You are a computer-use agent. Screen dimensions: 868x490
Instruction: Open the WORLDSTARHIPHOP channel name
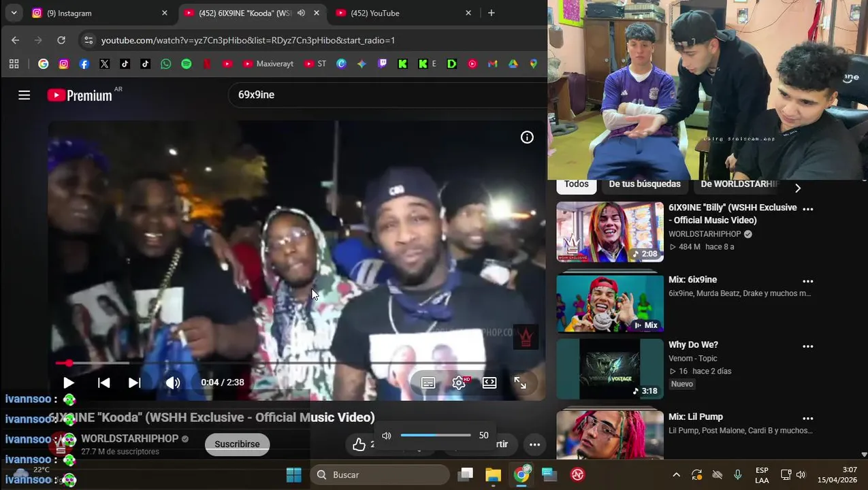[129, 439]
